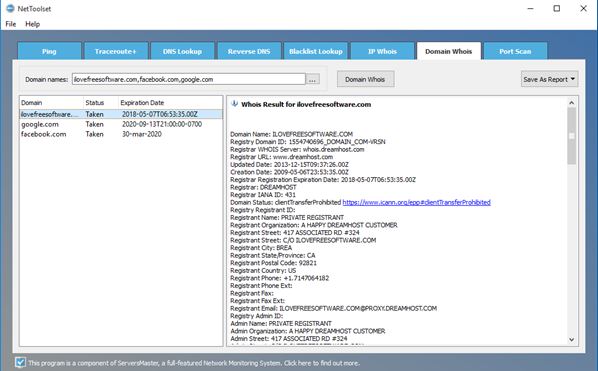
Task: Select the Port Scan tab
Action: 515,51
